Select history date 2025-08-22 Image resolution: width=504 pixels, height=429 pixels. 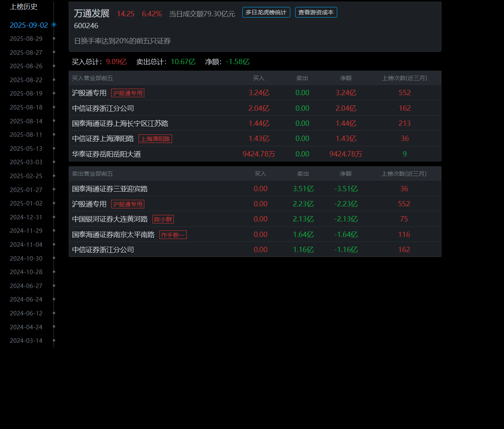click(x=26, y=80)
